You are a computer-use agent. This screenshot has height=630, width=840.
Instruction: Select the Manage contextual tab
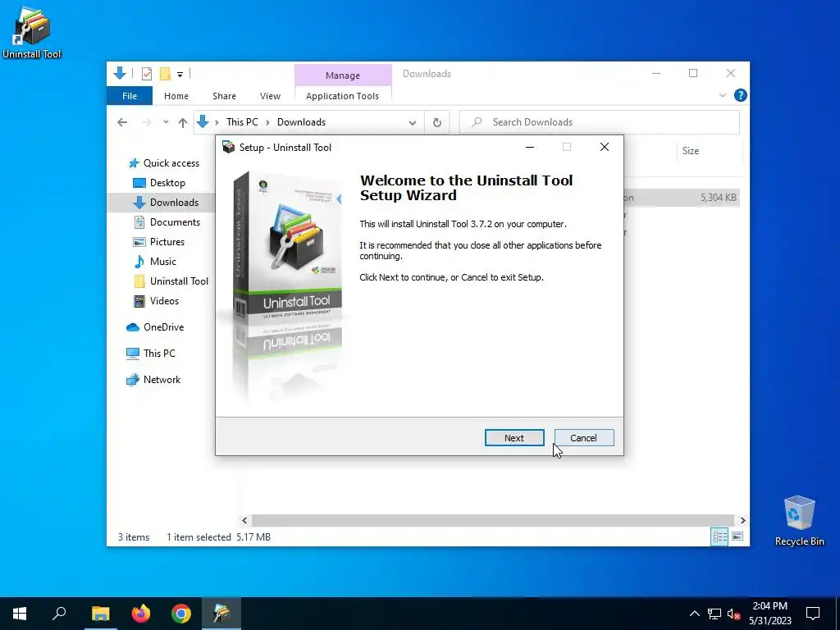coord(343,75)
